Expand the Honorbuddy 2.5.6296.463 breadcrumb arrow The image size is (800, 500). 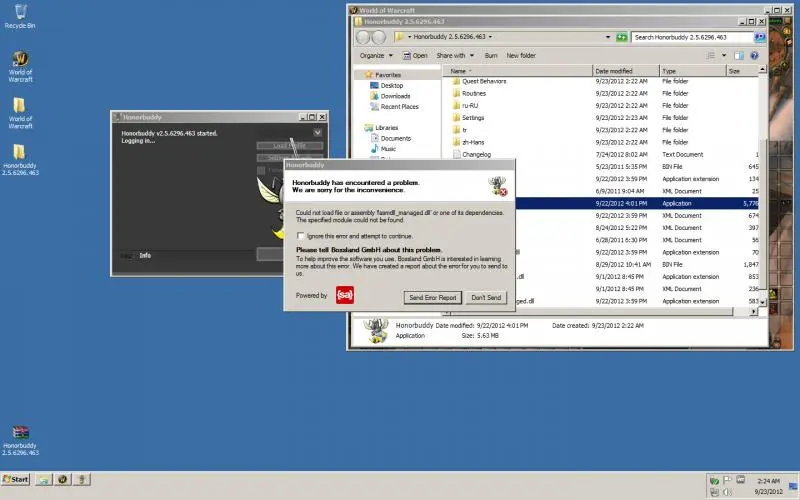(x=490, y=37)
